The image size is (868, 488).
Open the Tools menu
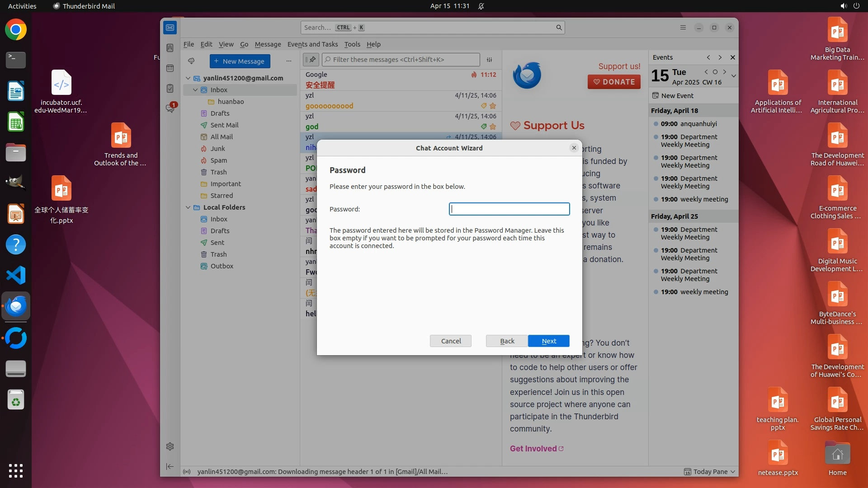(352, 44)
